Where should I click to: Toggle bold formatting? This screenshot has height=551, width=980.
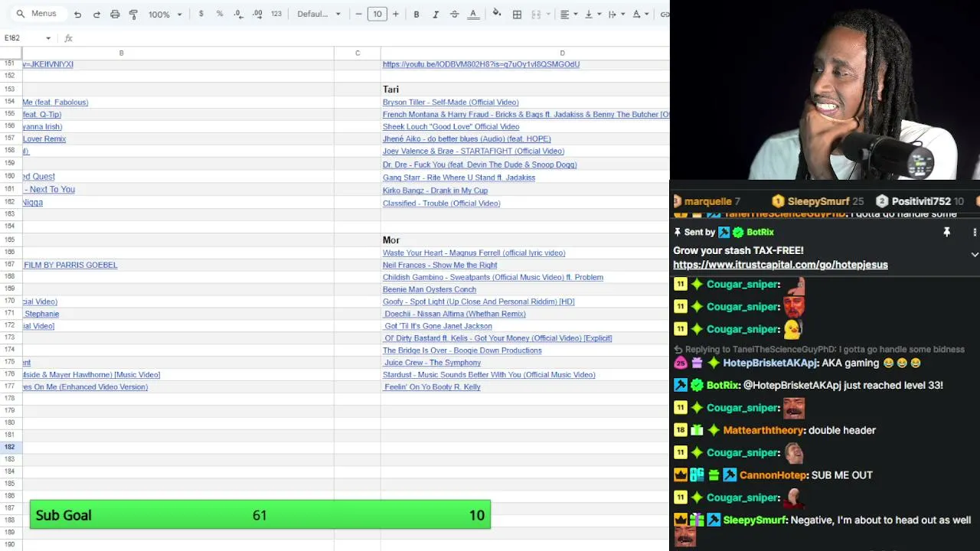click(416, 14)
